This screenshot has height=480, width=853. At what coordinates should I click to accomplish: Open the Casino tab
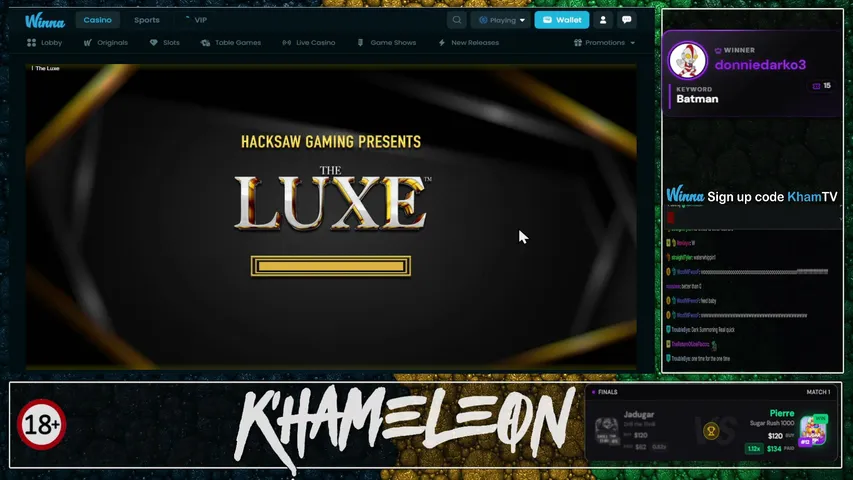tap(97, 20)
